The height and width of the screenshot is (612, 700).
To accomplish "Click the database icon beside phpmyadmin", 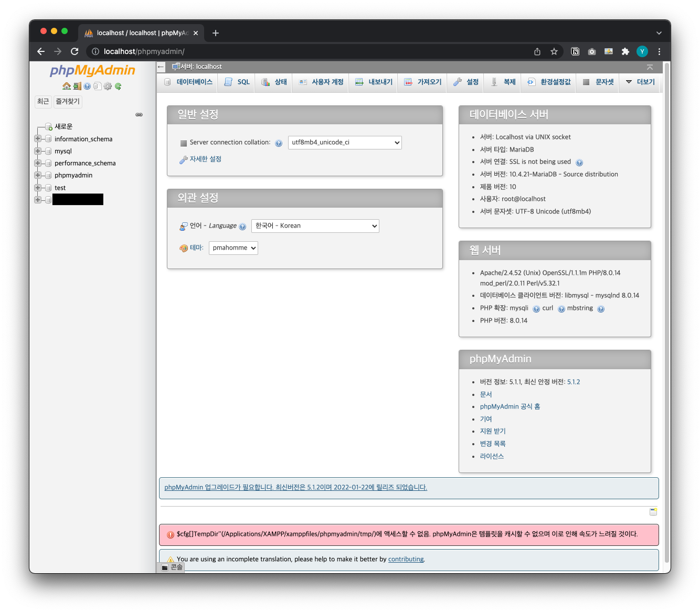I will [x=49, y=175].
